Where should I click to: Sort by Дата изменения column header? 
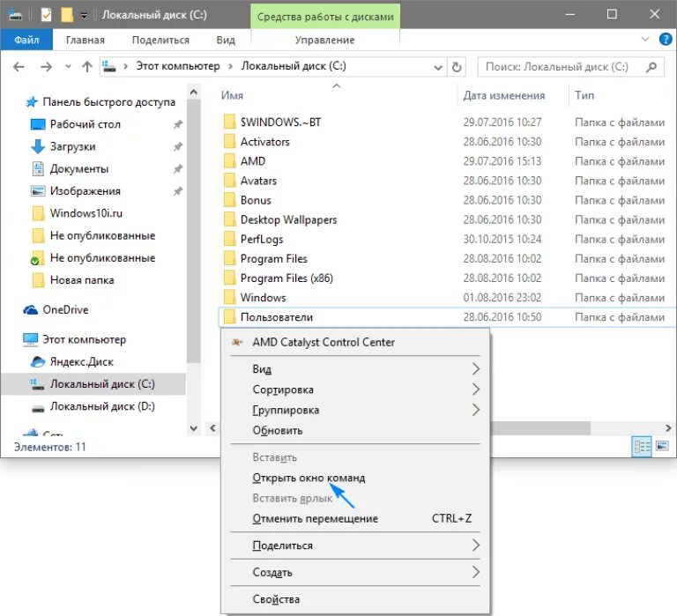click(504, 95)
